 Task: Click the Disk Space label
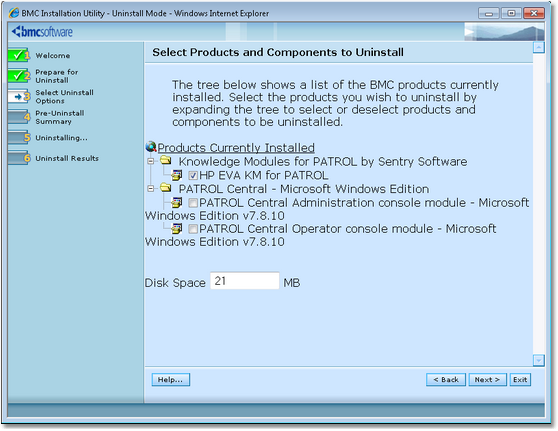tap(175, 283)
